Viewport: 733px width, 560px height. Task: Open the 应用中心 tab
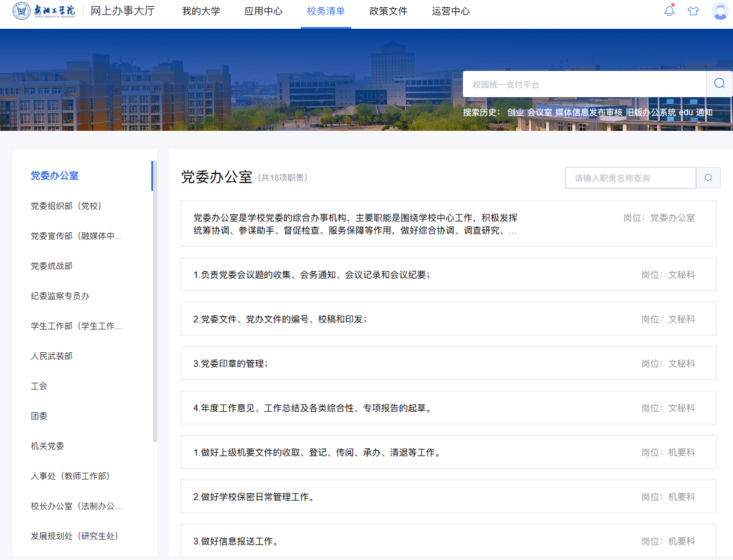264,11
